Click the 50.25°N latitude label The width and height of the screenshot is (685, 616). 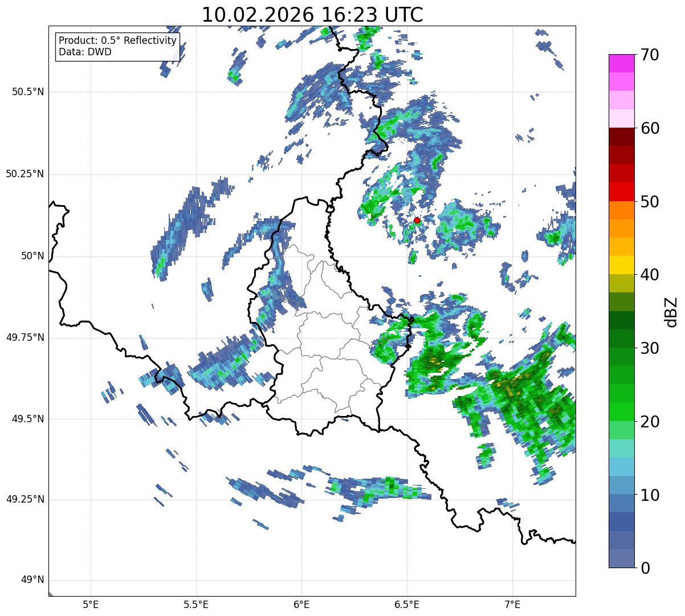click(x=25, y=174)
